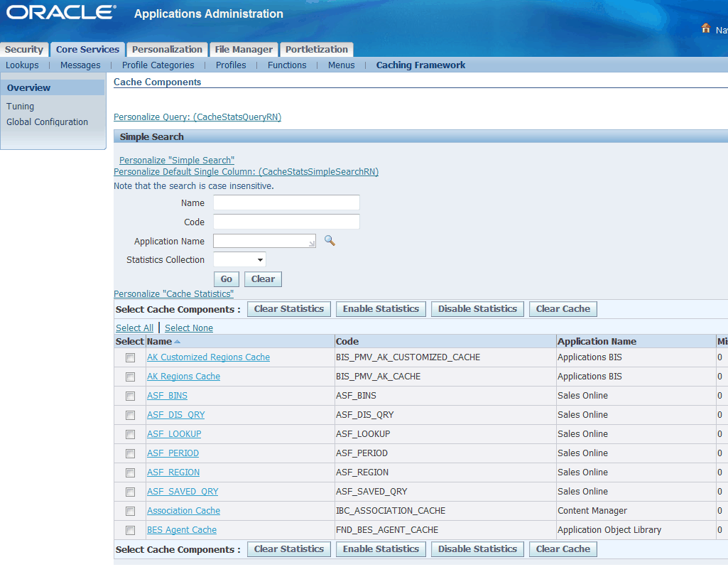728x567 pixels.
Task: Click inside the Code input field
Action: point(286,221)
